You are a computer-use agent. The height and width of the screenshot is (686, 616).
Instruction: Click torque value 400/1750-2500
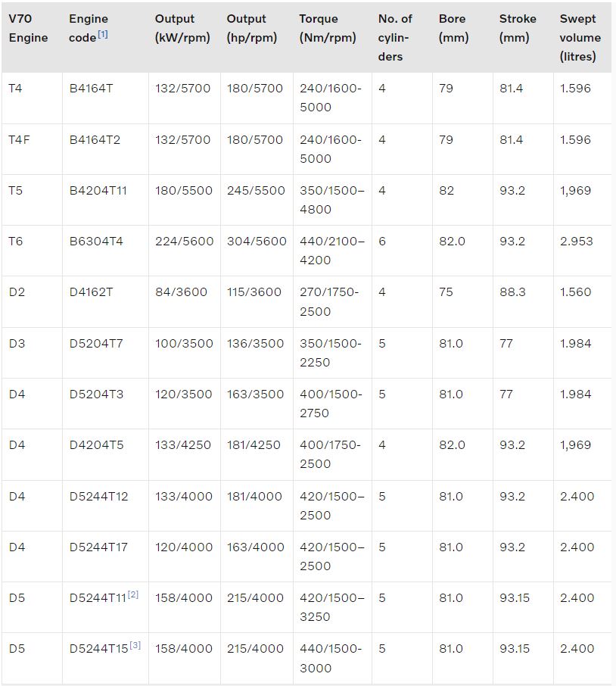coord(330,454)
